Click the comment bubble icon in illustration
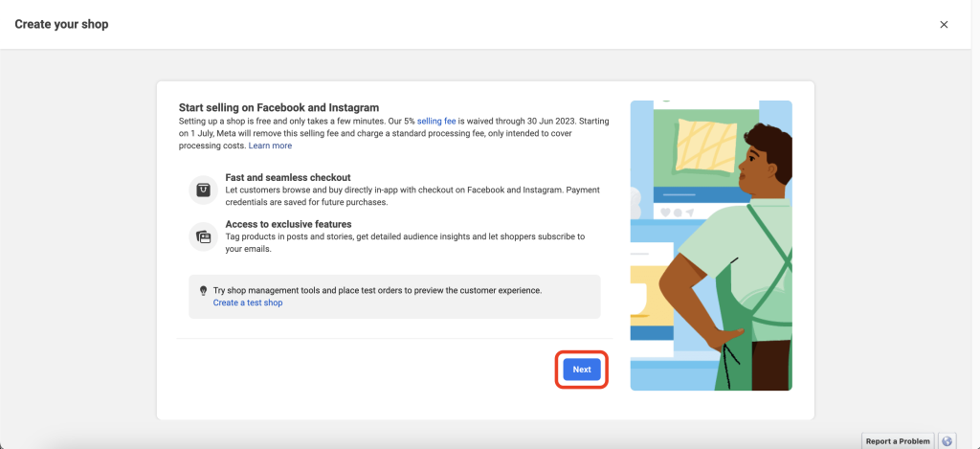Viewport: 980px width, 449px height. pyautogui.click(x=678, y=212)
